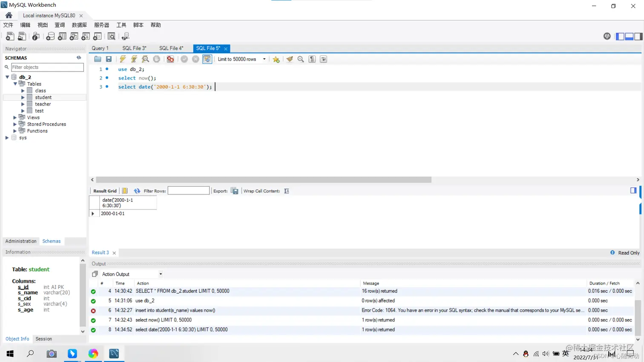Viewport: 644px width, 362px height.
Task: Toggle result grid form view icon
Action: point(125,191)
